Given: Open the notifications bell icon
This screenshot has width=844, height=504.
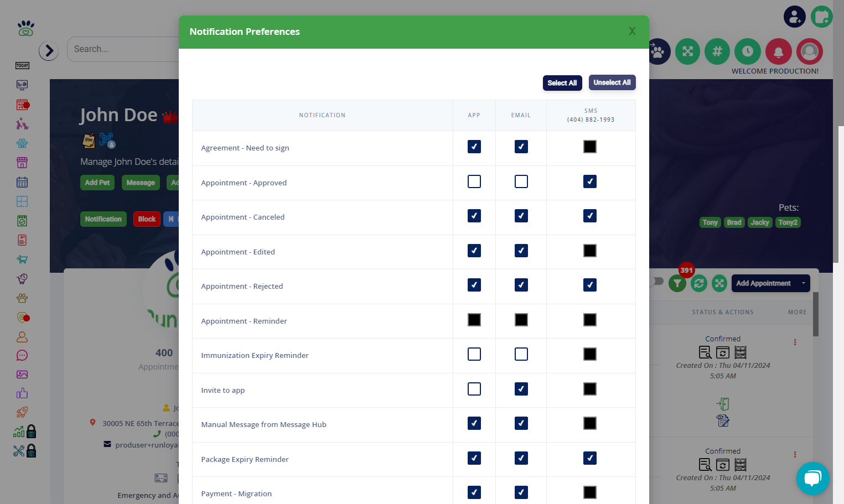Looking at the screenshot, I should point(779,51).
